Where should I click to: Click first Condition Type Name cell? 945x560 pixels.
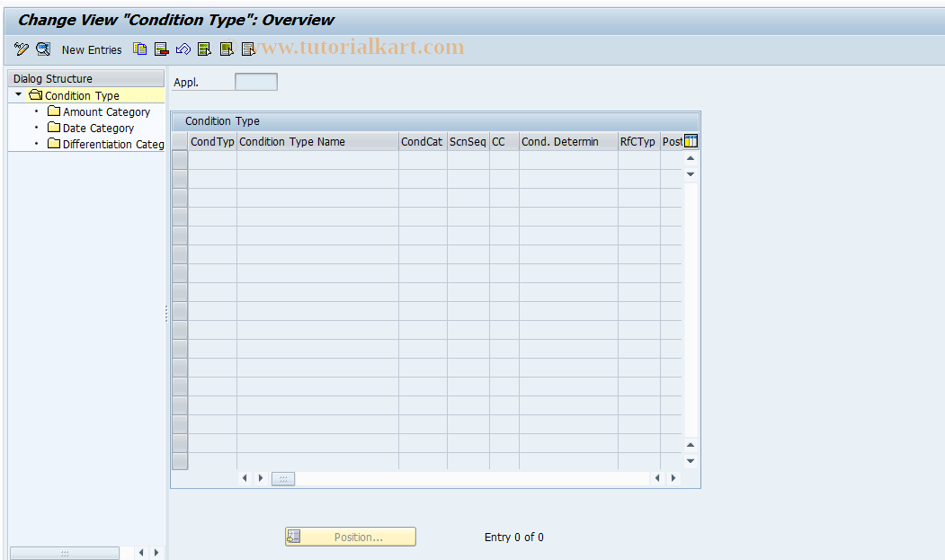pyautogui.click(x=317, y=160)
